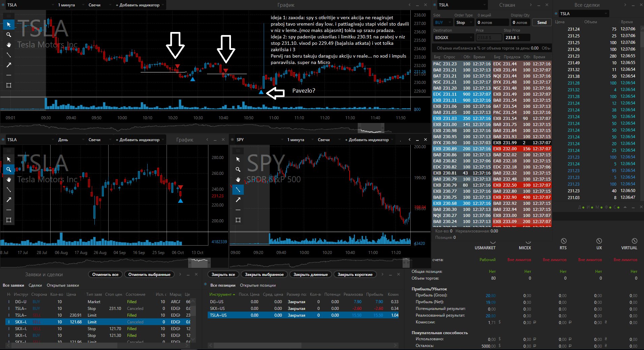Select horizontal line tool in TSLA 1-minute chart
The width and height of the screenshot is (644, 350).
point(9,75)
